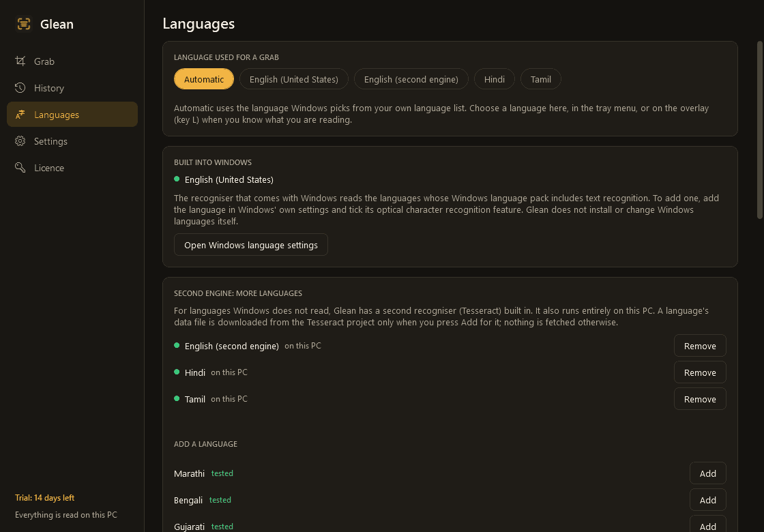764x532 pixels.
Task: Click the 'on this PC' text beside Tamil
Action: click(x=229, y=398)
